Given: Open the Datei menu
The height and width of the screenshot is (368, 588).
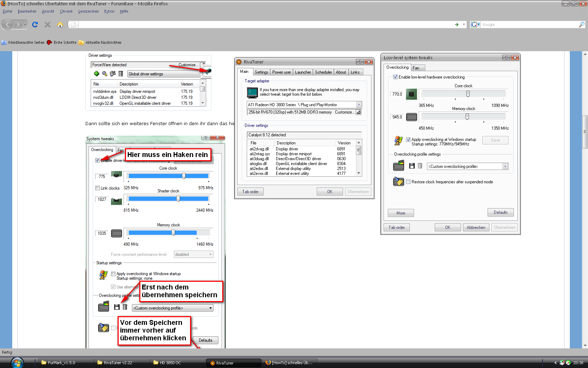Looking at the screenshot, I should pos(7,11).
